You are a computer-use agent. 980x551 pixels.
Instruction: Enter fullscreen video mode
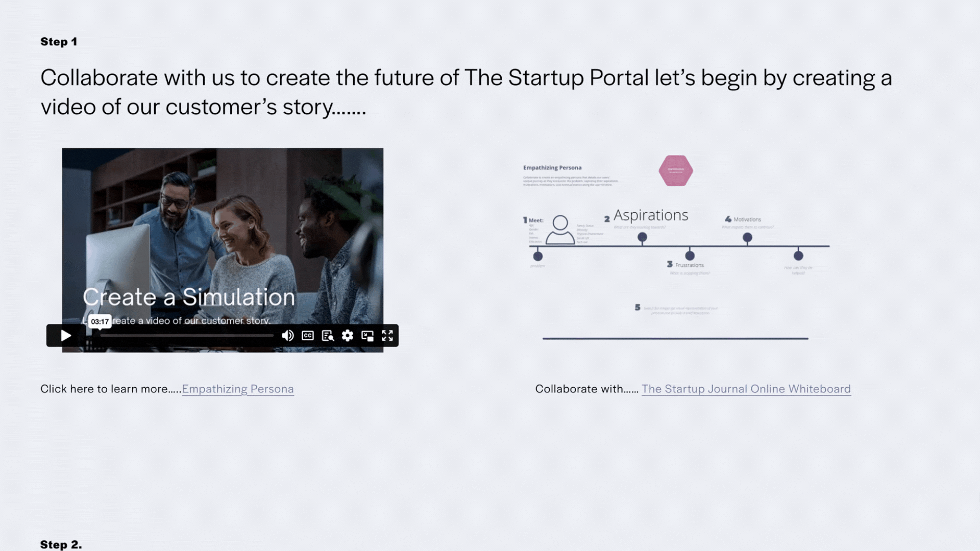(x=387, y=336)
